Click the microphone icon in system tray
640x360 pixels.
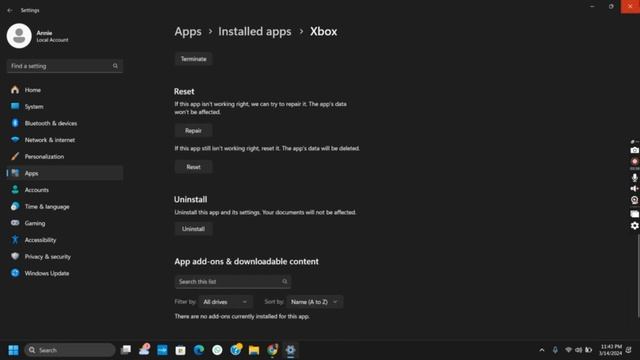(555, 350)
